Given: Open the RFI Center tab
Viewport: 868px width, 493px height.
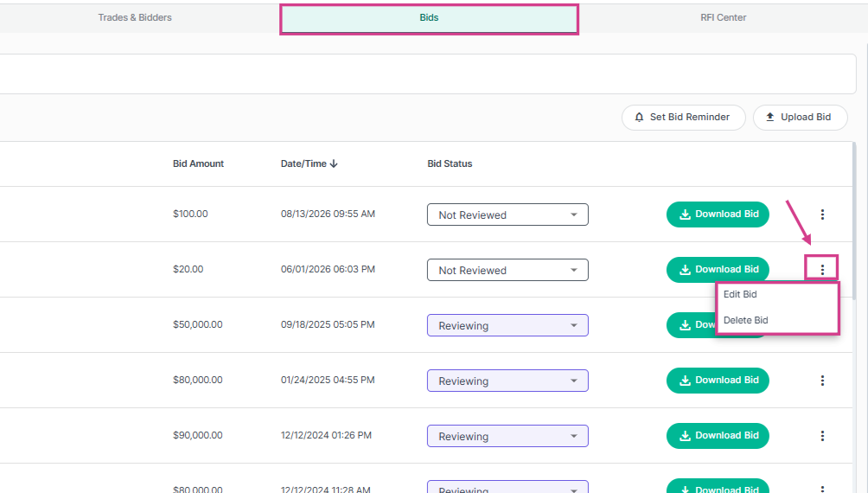Looking at the screenshot, I should pyautogui.click(x=723, y=17).
